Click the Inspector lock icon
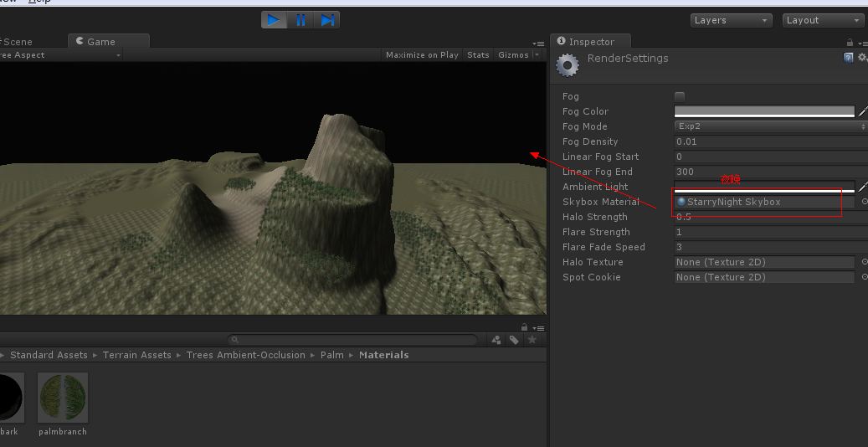The width and height of the screenshot is (868, 447). click(850, 43)
